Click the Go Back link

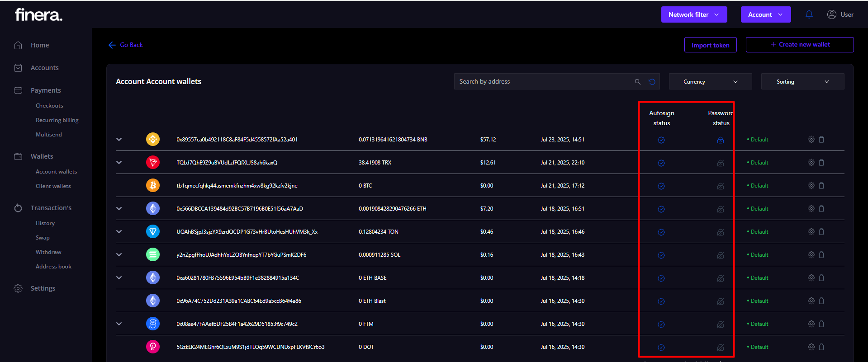[x=126, y=45]
